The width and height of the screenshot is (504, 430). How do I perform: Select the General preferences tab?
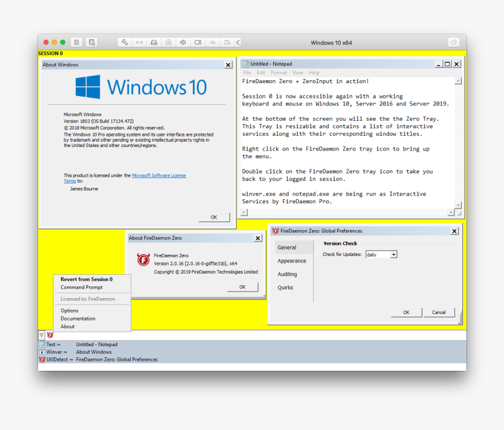coord(294,247)
